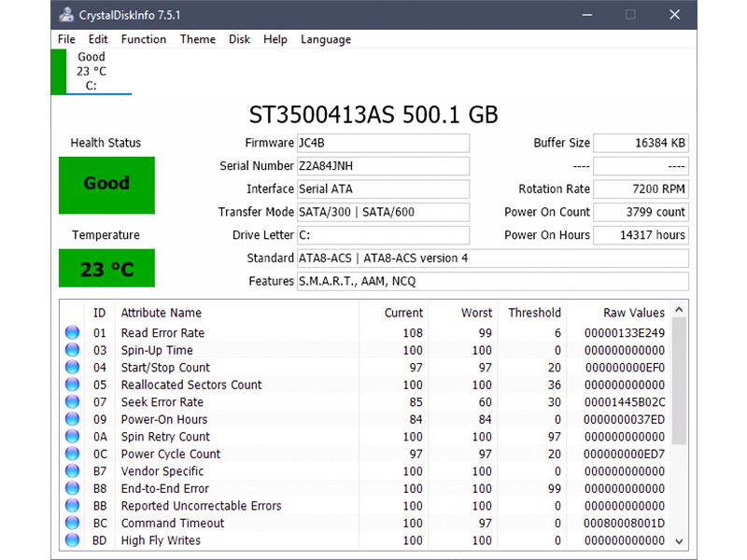Open the Language menu
The width and height of the screenshot is (747, 560).
tap(326, 39)
